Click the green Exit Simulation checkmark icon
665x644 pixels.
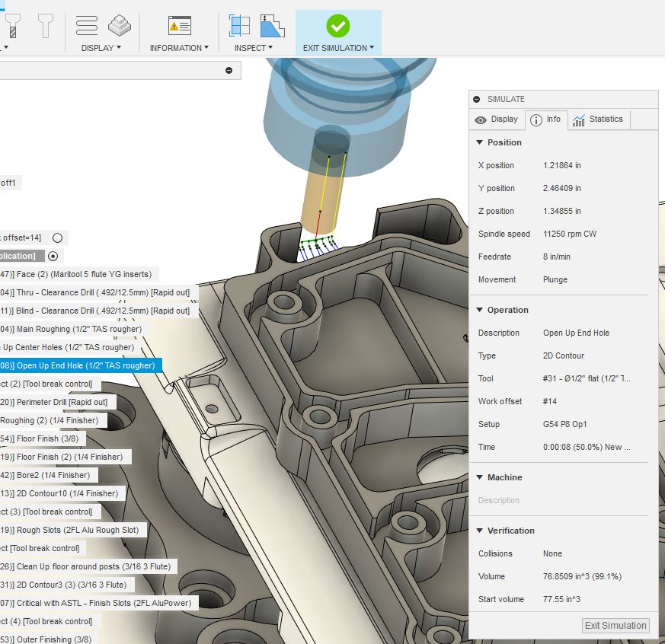(x=337, y=24)
